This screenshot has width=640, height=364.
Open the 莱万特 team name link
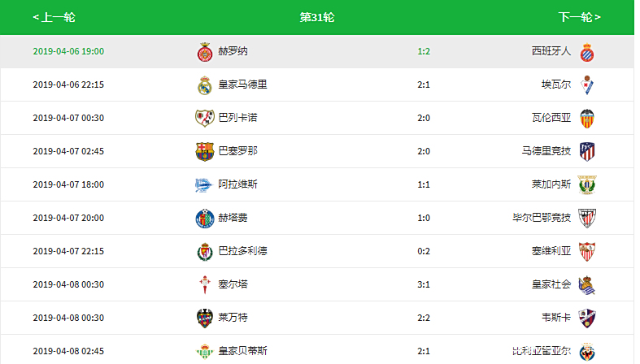[233, 318]
